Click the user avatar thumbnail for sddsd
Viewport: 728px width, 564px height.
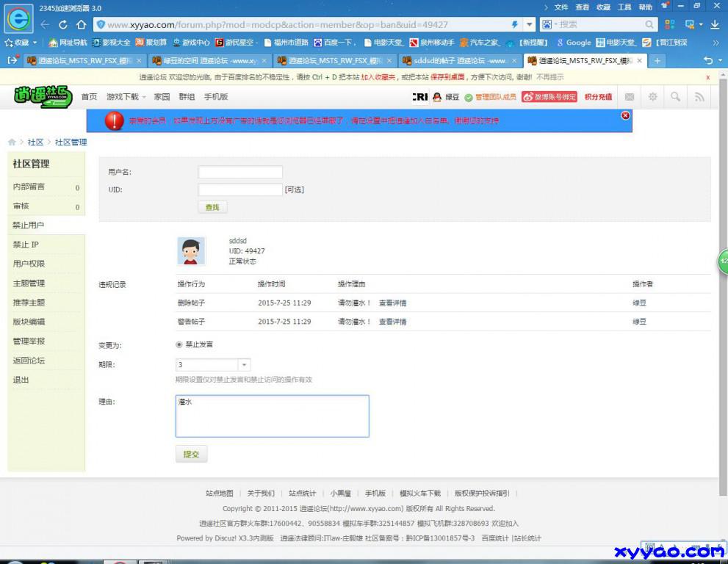[191, 250]
